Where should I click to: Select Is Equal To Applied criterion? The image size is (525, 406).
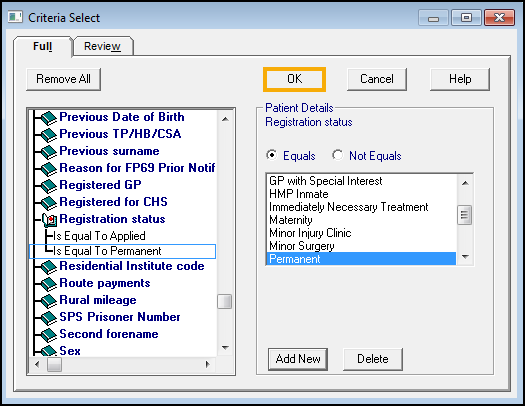coord(99,236)
